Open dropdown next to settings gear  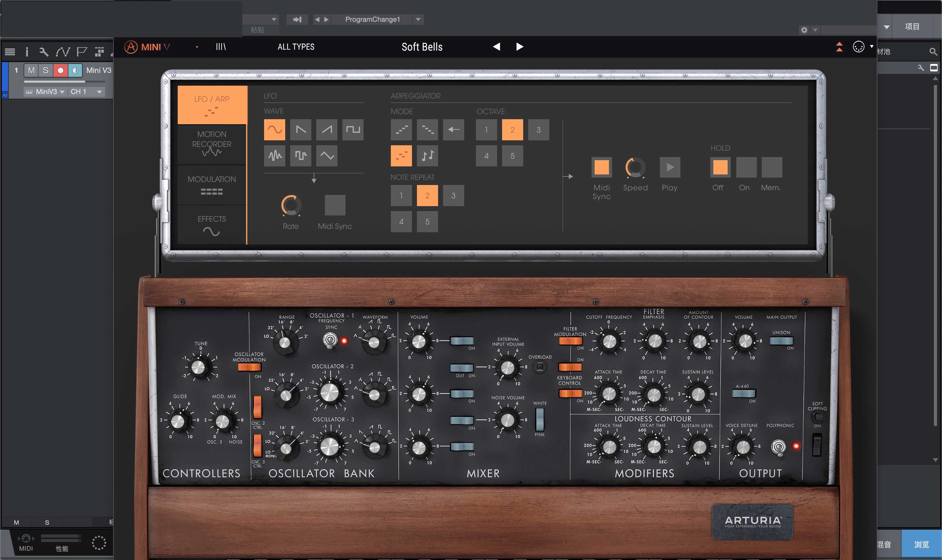click(815, 30)
